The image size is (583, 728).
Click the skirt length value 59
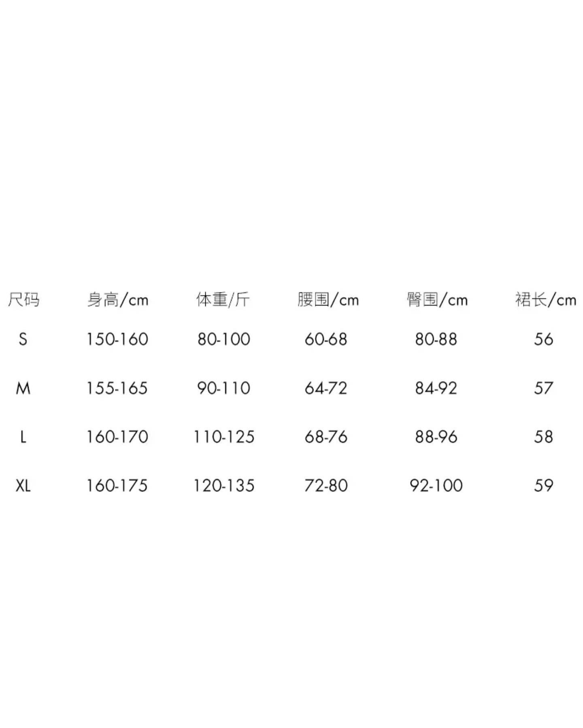pos(543,486)
